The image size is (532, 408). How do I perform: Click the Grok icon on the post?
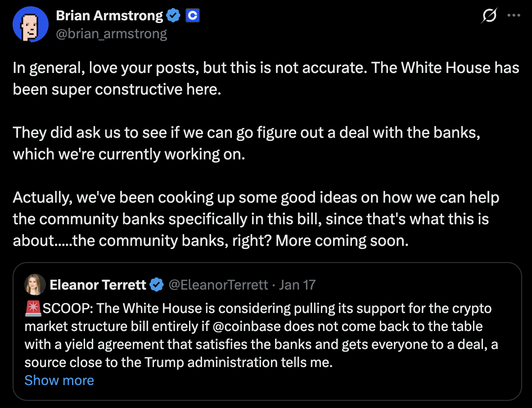pyautogui.click(x=489, y=16)
